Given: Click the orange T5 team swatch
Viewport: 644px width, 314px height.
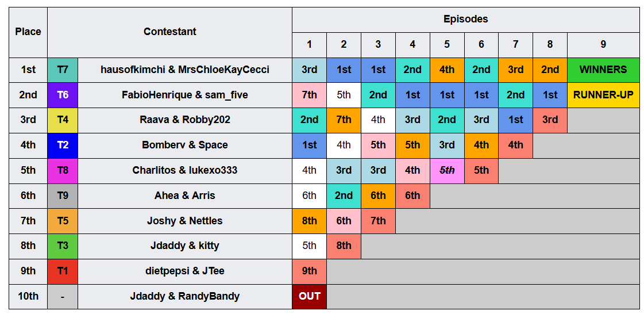Looking at the screenshot, I should pos(63,221).
